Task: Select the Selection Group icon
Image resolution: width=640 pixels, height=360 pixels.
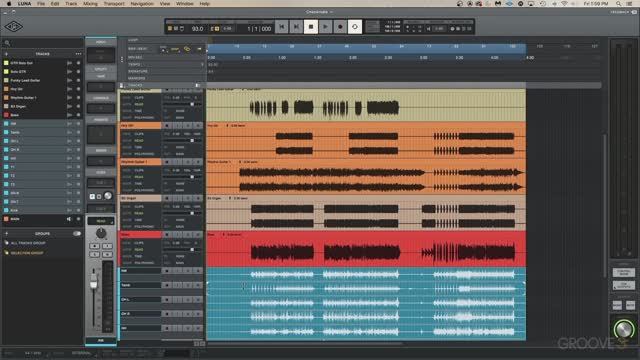Action: [6, 253]
